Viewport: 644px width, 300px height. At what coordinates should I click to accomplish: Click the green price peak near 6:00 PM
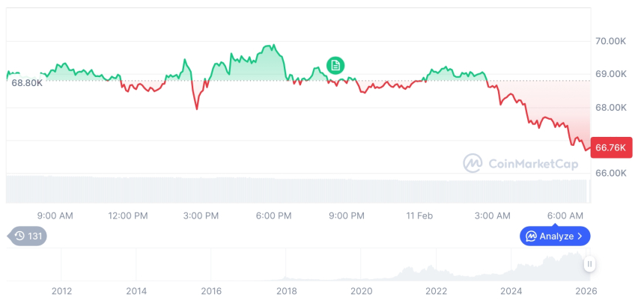point(273,46)
